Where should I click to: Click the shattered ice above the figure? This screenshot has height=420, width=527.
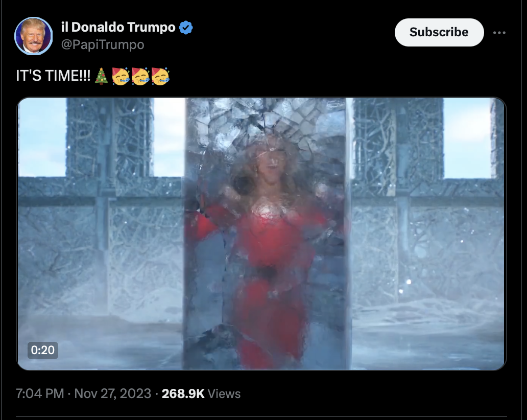point(266,121)
